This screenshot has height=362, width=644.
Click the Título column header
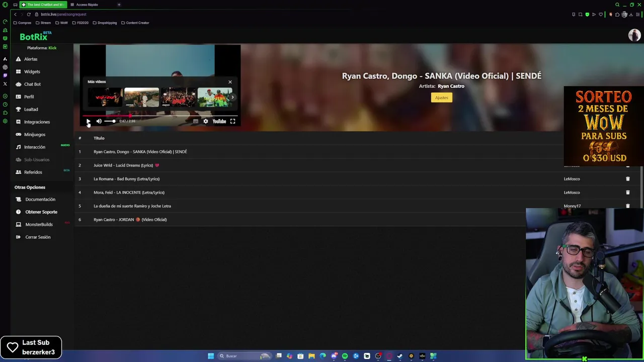(x=99, y=138)
